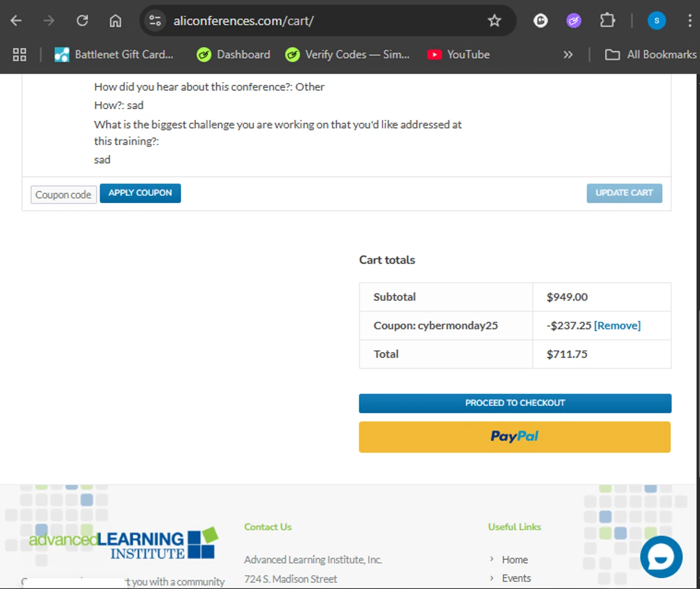
Task: Pay with the PayPal button
Action: coord(515,437)
